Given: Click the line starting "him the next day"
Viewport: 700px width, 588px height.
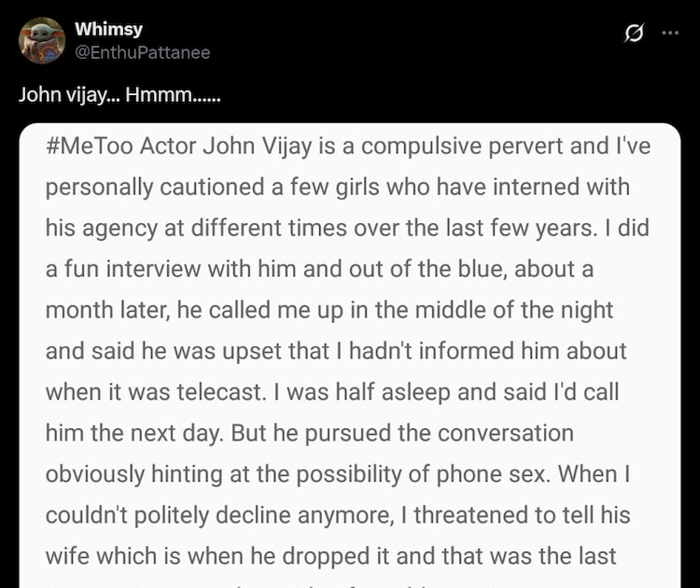Looking at the screenshot, I should pyautogui.click(x=309, y=434).
